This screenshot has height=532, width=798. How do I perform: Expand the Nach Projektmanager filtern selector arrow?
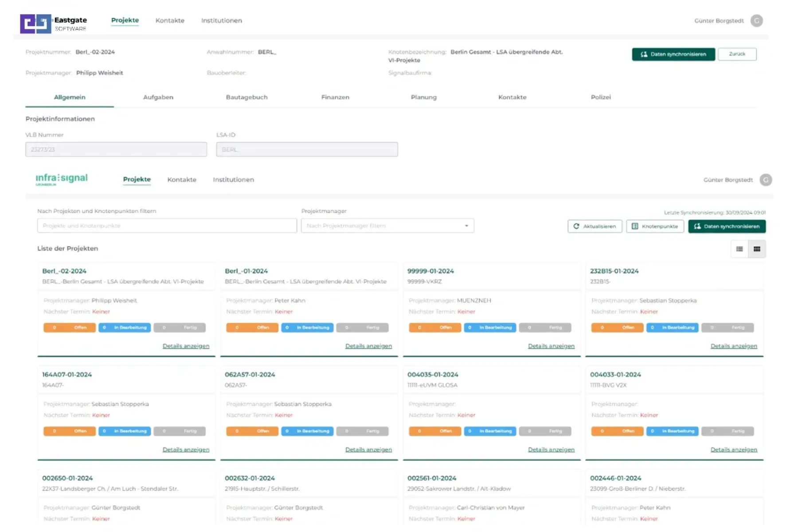[x=466, y=226]
